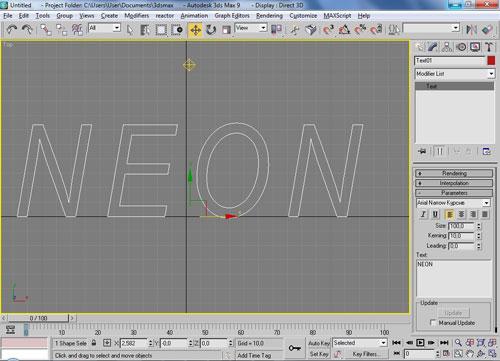Click the Set Key button
Image resolution: width=500 pixels, height=361 pixels.
pyautogui.click(x=319, y=354)
